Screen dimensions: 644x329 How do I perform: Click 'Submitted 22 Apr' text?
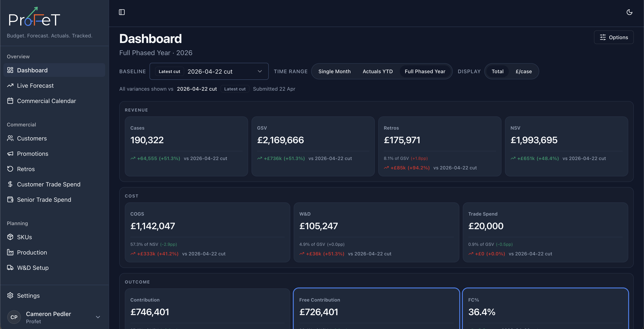274,89
